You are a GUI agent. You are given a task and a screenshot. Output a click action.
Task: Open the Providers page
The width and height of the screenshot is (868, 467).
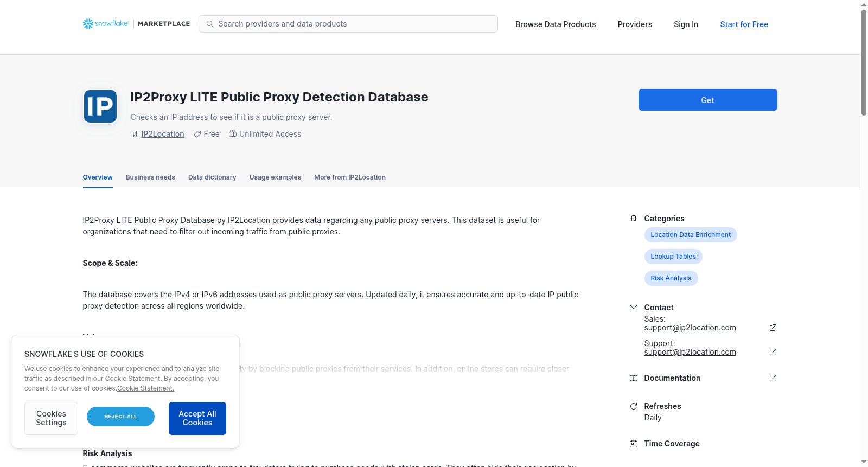tap(635, 24)
